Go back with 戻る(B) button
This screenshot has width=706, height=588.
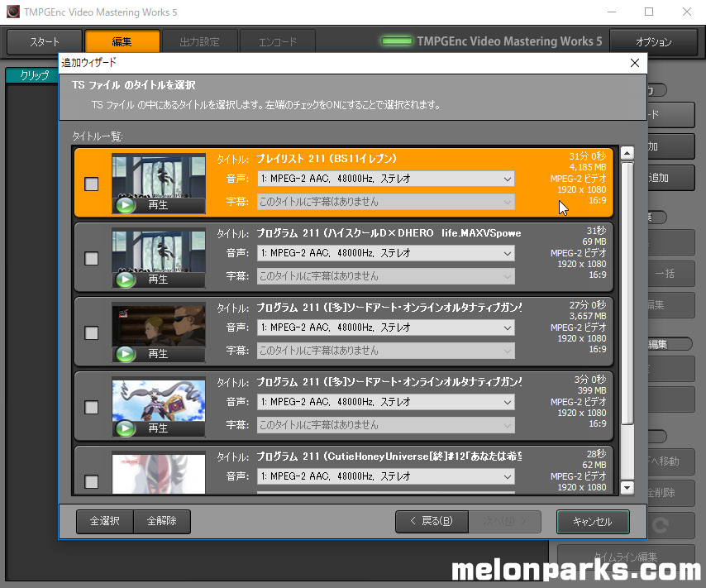click(432, 521)
